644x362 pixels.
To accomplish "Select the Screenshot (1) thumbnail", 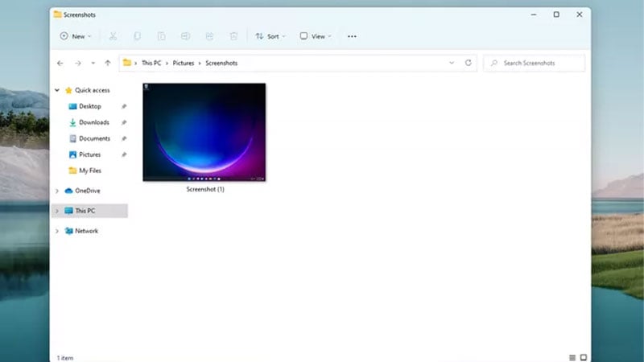I will click(x=204, y=132).
